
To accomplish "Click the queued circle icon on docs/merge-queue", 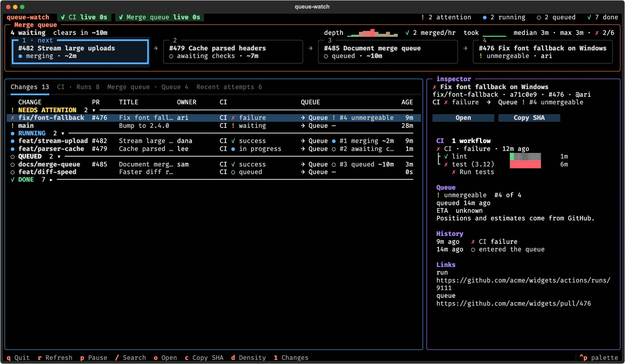I will point(13,165).
